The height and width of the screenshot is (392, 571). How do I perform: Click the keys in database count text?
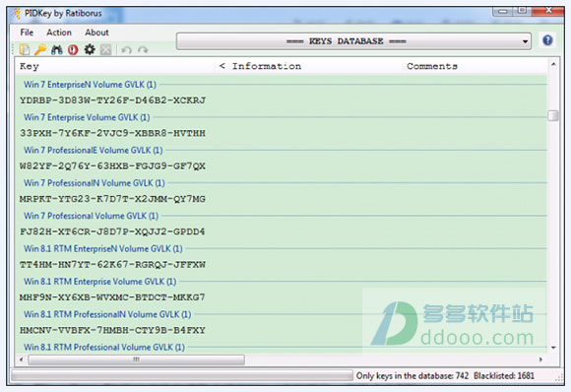(x=412, y=375)
